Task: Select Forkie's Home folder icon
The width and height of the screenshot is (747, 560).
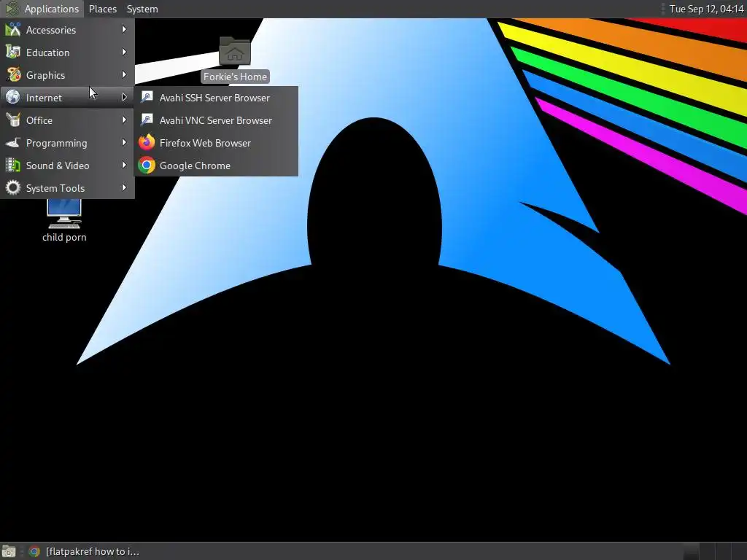Action: click(235, 52)
